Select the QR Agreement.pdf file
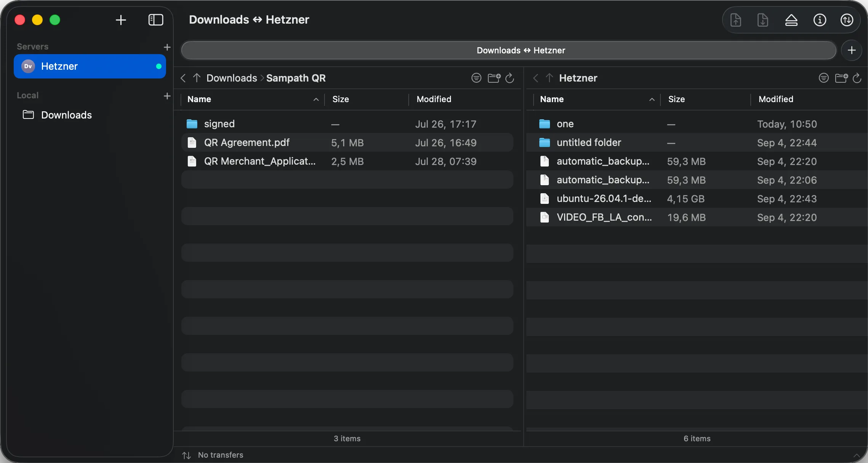 click(347, 143)
